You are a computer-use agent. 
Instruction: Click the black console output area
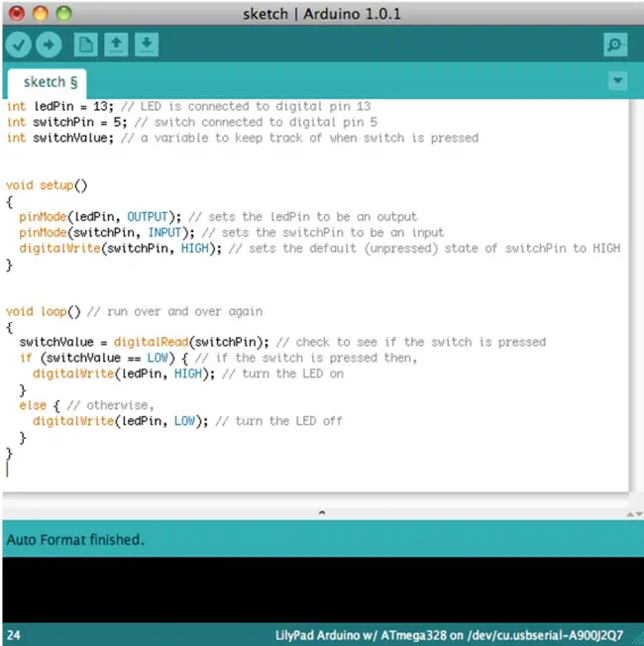pyautogui.click(x=323, y=590)
